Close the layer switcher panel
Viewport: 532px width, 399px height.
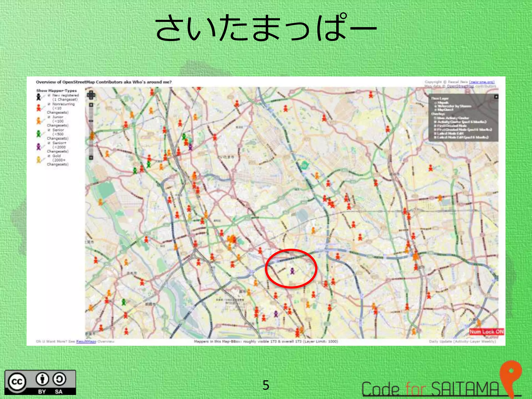496,97
